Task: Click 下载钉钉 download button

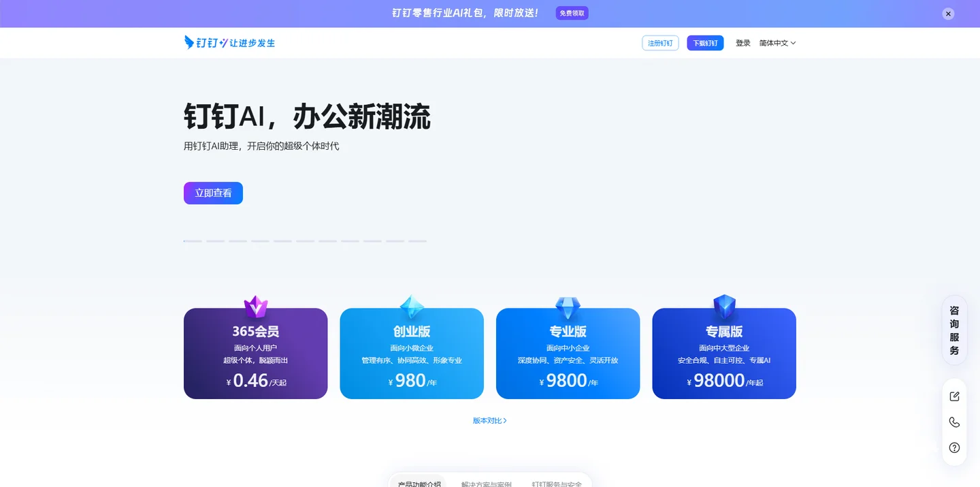Action: coord(705,43)
